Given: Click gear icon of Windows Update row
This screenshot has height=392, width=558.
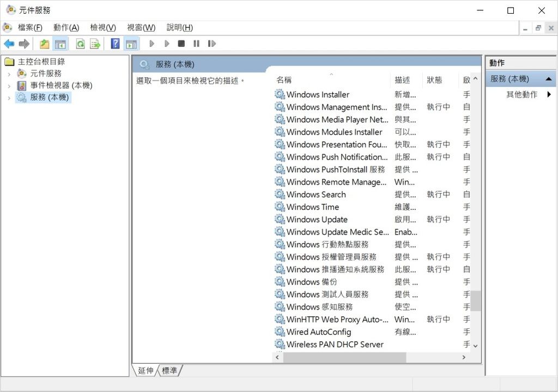Looking at the screenshot, I should click(x=280, y=219).
